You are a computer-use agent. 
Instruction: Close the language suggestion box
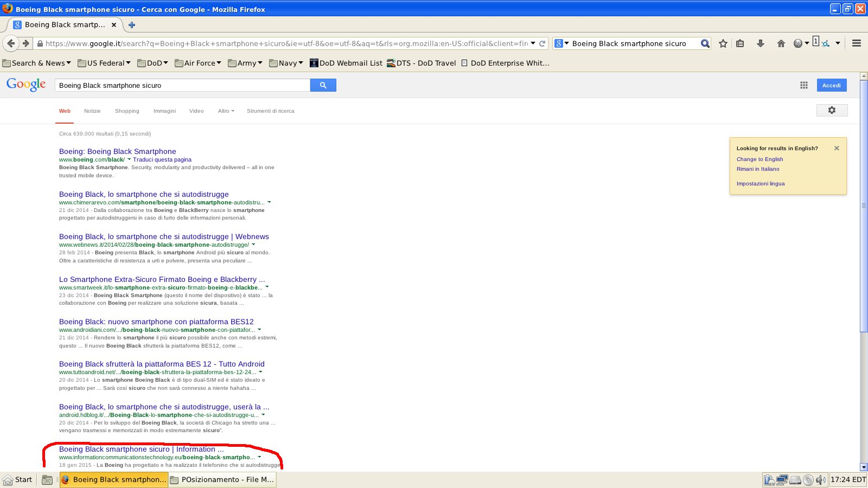[x=837, y=148]
